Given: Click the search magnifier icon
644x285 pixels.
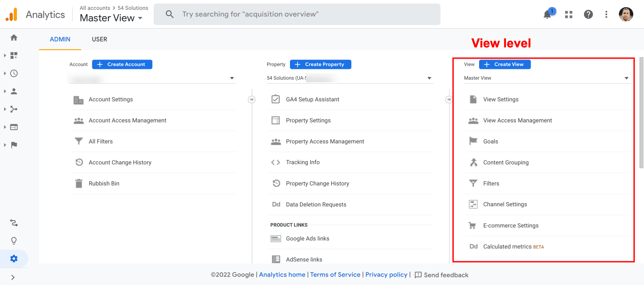Looking at the screenshot, I should point(169,14).
